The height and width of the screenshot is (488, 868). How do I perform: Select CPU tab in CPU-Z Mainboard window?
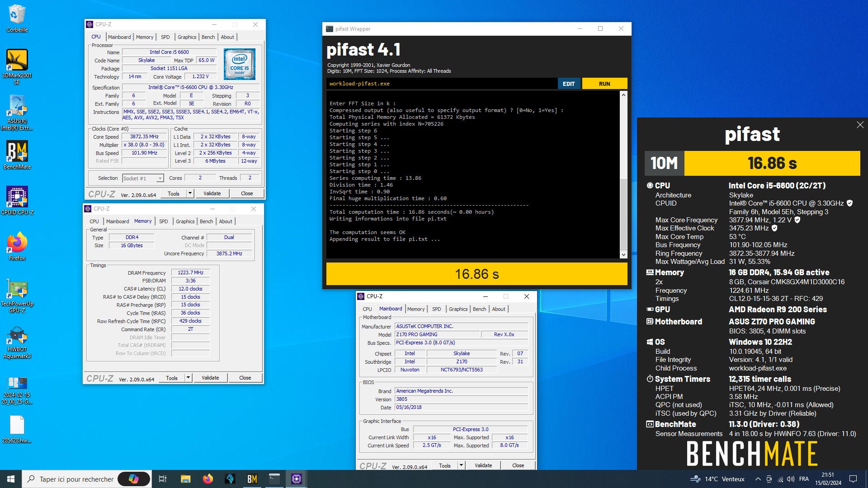367,309
